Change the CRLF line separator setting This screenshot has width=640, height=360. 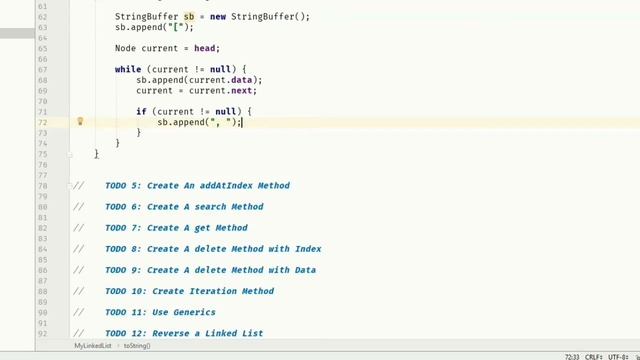click(593, 357)
